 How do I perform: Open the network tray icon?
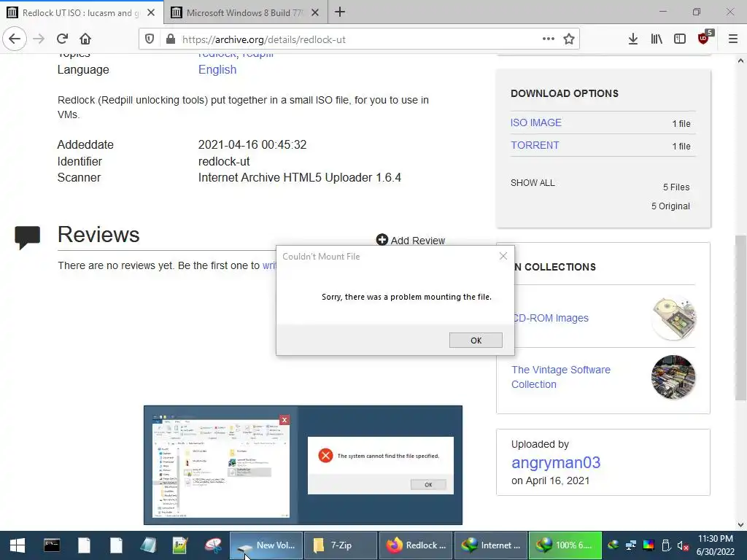[x=631, y=545]
